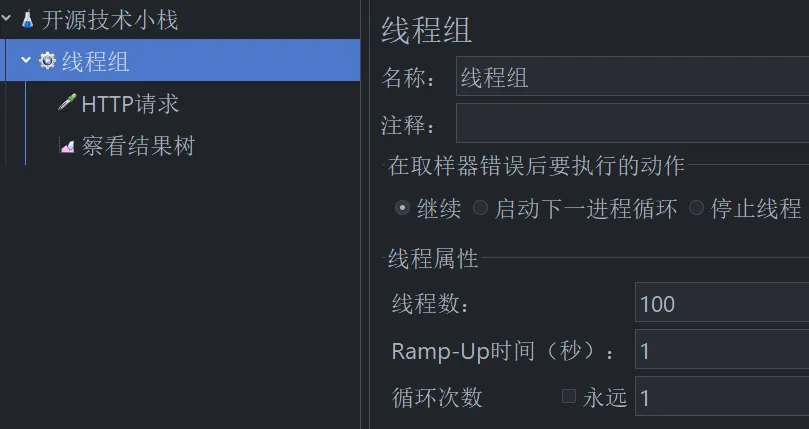Select the 继续 radio button
The image size is (809, 429).
pyautogui.click(x=402, y=208)
